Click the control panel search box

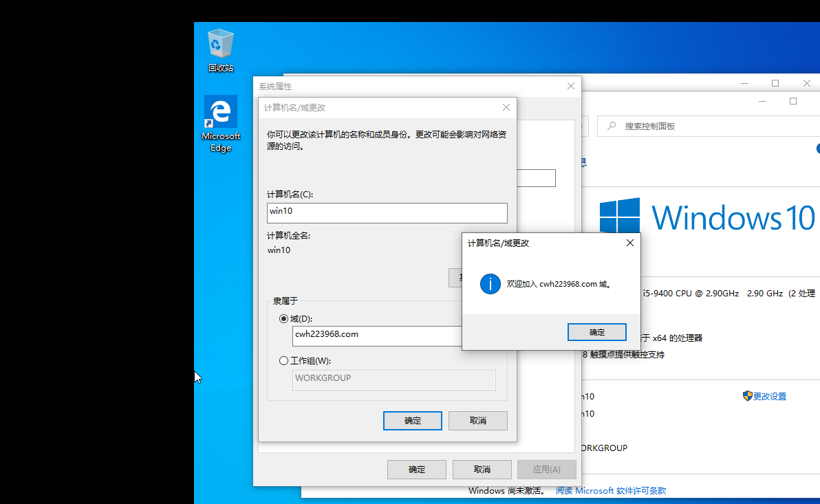[709, 126]
